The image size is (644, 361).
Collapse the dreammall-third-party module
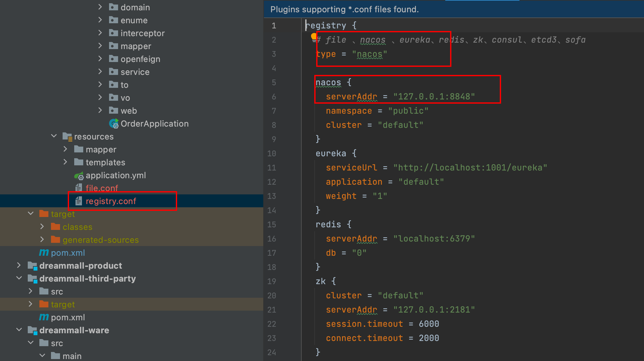point(19,278)
